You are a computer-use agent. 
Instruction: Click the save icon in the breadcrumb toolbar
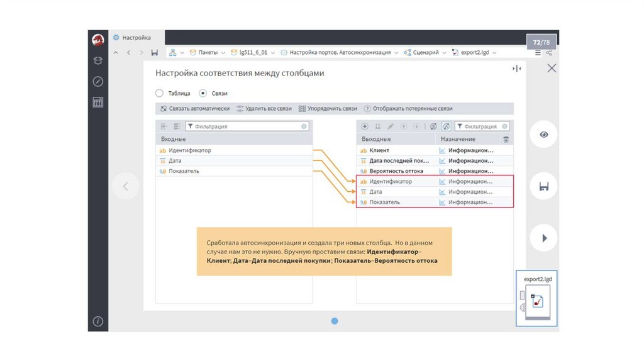[x=155, y=53]
